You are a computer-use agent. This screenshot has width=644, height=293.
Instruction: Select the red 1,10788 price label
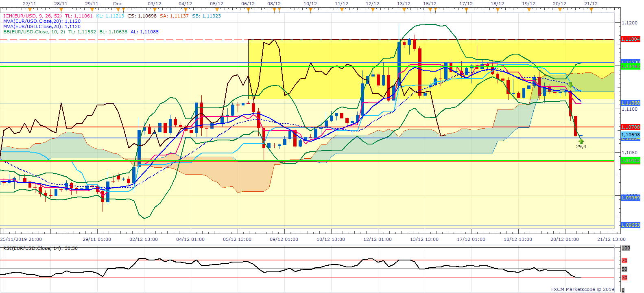(631, 127)
